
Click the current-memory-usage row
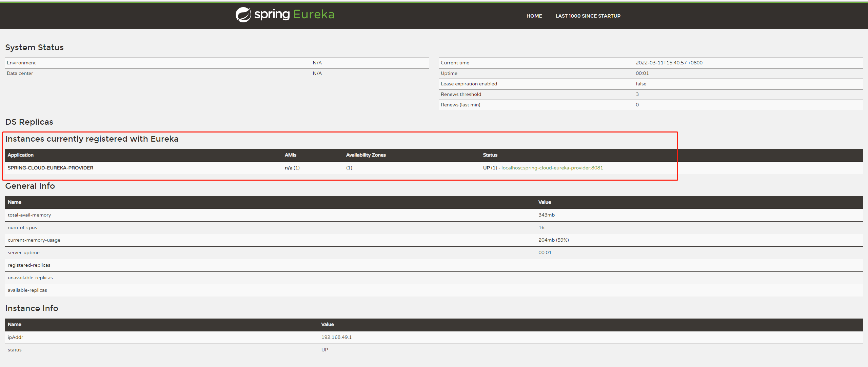pos(434,240)
